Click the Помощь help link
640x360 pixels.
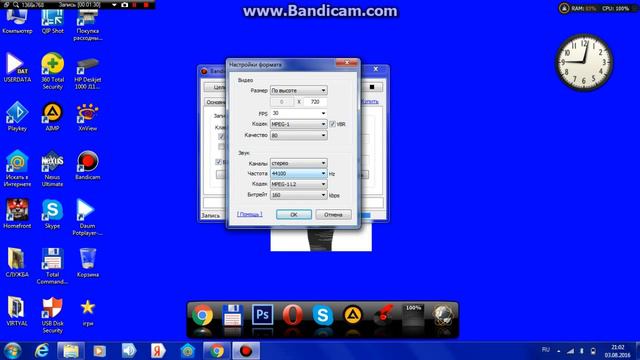click(250, 214)
